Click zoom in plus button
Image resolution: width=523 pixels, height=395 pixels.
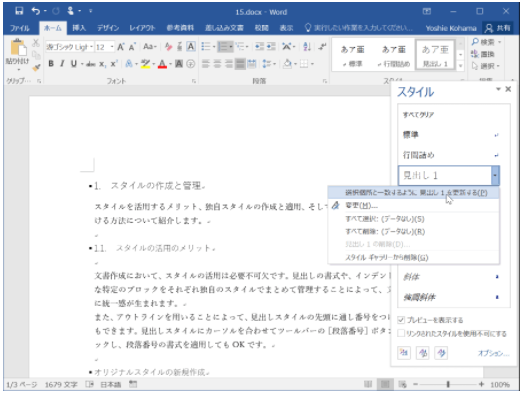click(x=481, y=385)
